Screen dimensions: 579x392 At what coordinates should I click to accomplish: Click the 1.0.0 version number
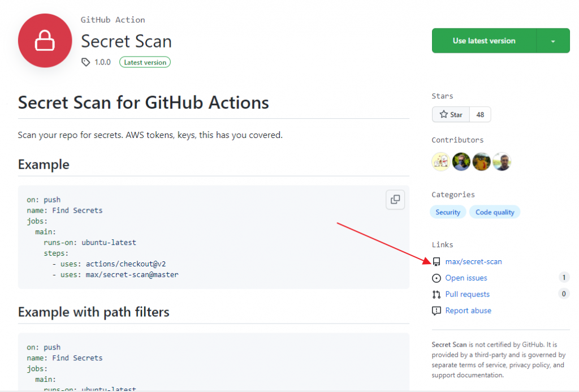click(x=102, y=62)
